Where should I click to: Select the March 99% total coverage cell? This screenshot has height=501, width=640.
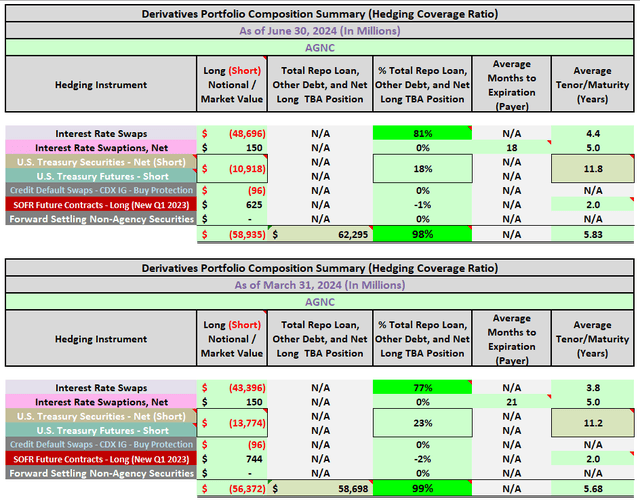[422, 488]
